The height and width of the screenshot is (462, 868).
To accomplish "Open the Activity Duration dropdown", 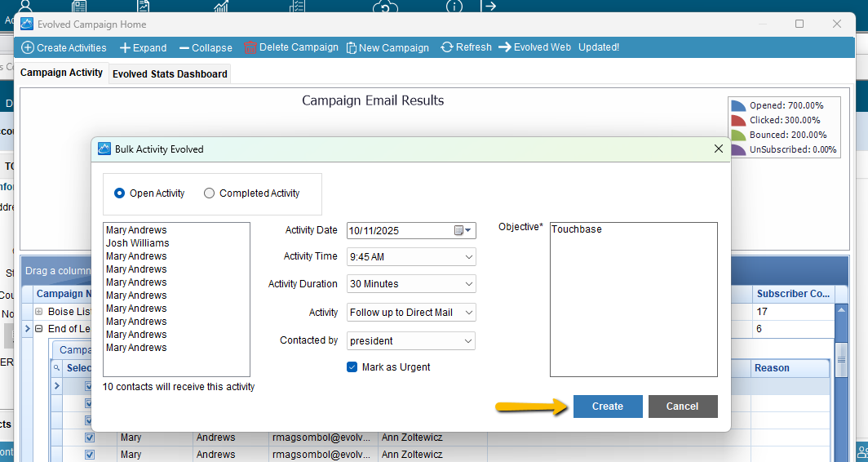I will pyautogui.click(x=469, y=284).
